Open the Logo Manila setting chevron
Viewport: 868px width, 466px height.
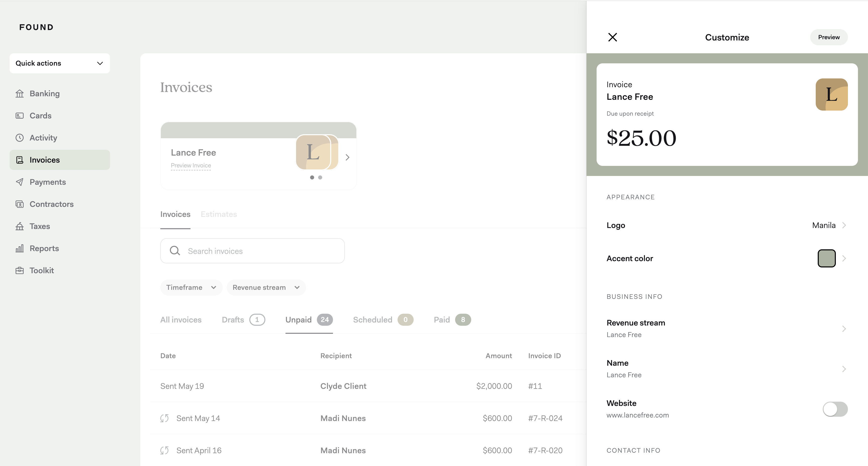pos(844,225)
